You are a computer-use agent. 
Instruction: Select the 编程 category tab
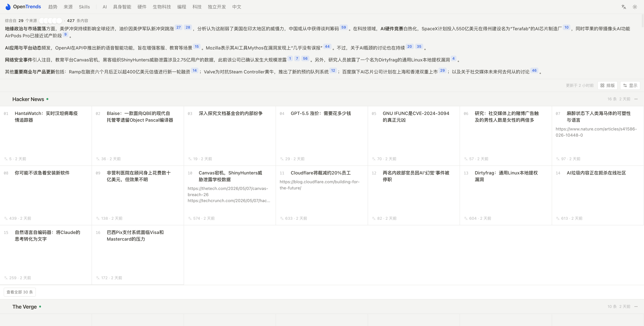click(182, 7)
